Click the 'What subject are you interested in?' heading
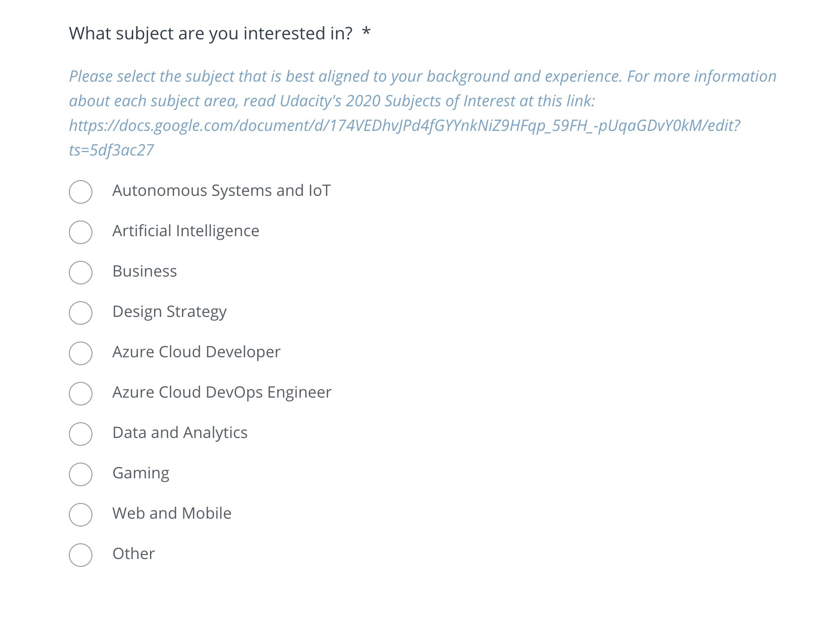Image resolution: width=840 pixels, height=624 pixels. tap(210, 33)
